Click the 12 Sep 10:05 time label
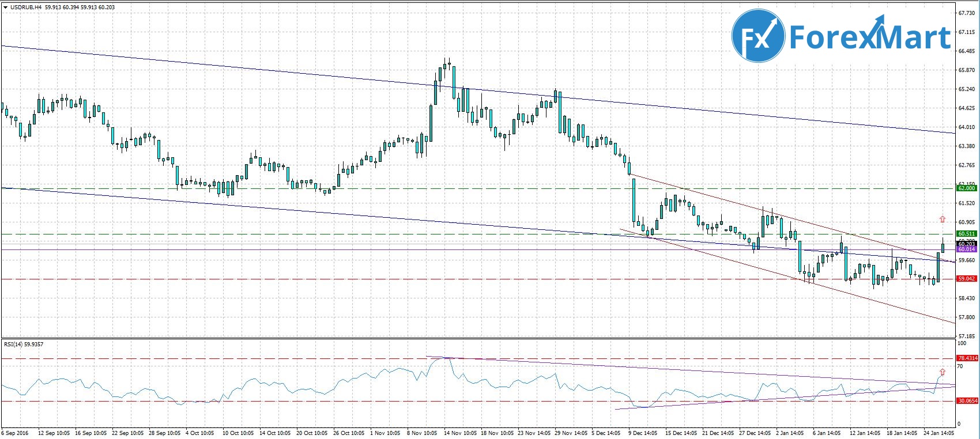 [x=54, y=433]
